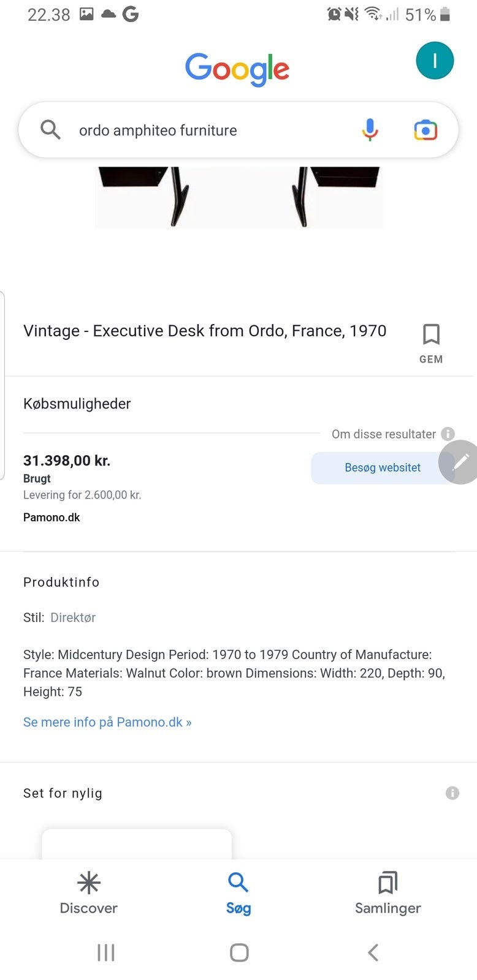Open the Discover feed icon

pyautogui.click(x=89, y=884)
